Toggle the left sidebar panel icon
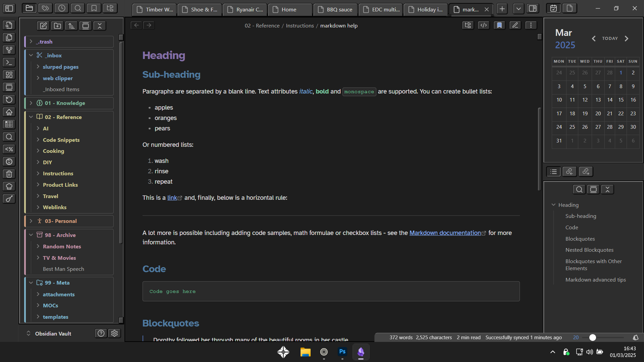644x362 pixels. coord(9,8)
